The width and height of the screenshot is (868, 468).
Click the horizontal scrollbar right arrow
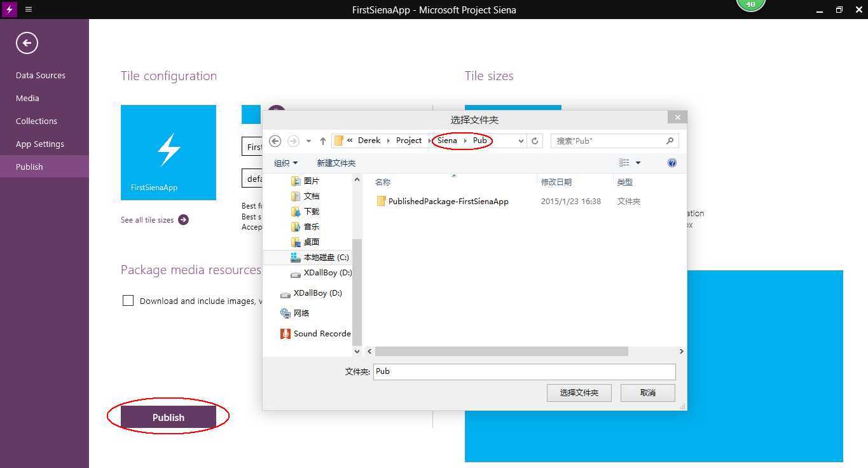681,351
